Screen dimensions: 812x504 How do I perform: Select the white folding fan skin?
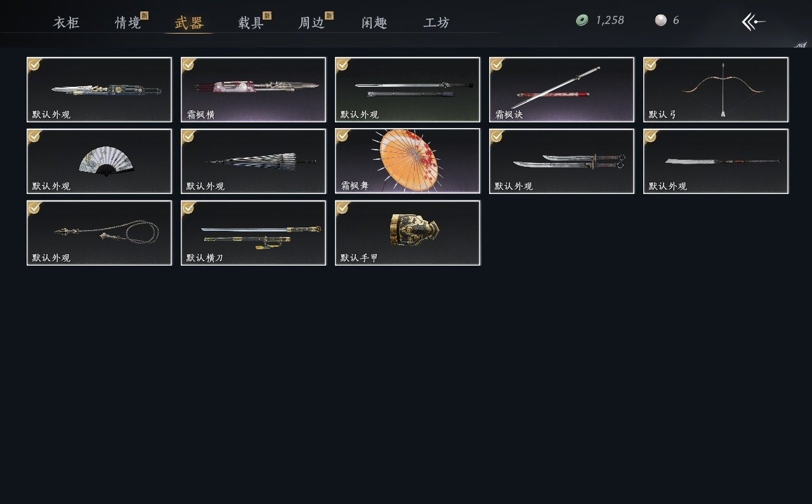pyautogui.click(x=99, y=161)
